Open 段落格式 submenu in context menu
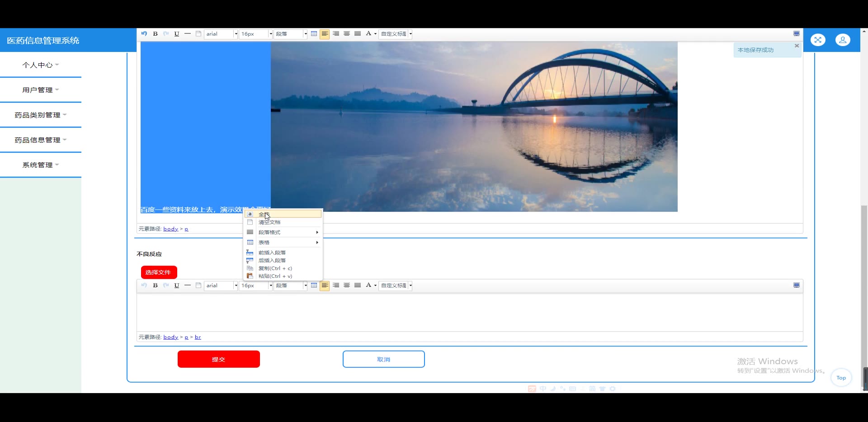 283,232
